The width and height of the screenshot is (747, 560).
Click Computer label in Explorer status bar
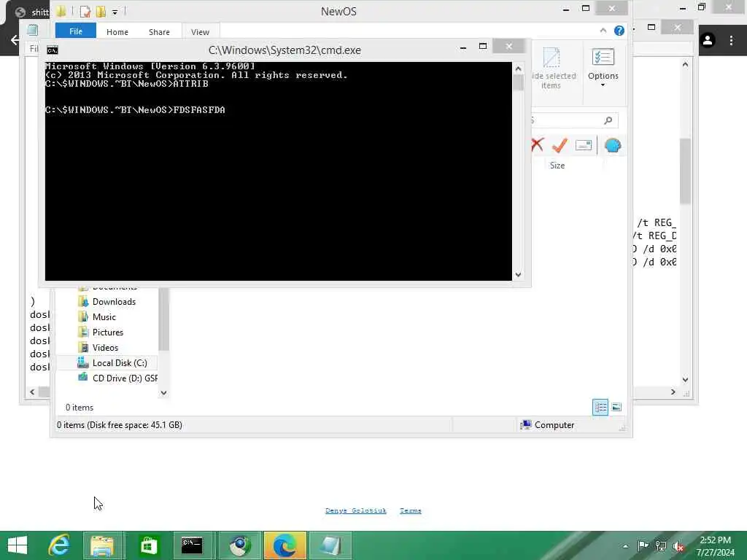554,425
